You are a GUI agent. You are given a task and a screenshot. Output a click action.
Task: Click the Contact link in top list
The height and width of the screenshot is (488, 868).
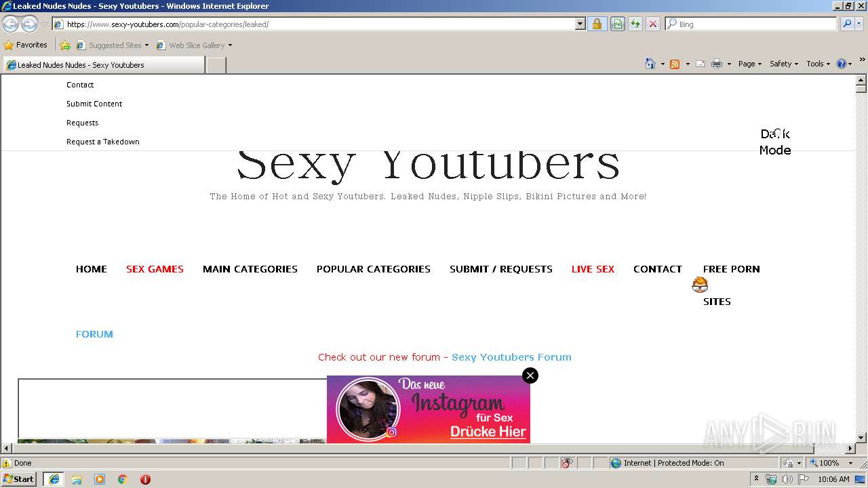coord(80,85)
